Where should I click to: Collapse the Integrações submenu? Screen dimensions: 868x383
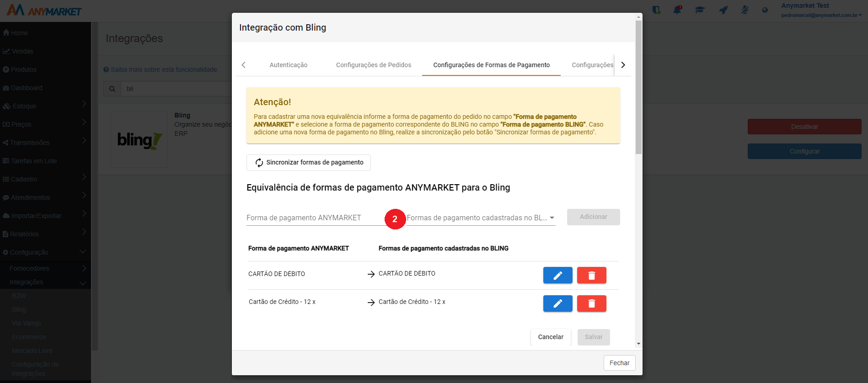point(45,282)
